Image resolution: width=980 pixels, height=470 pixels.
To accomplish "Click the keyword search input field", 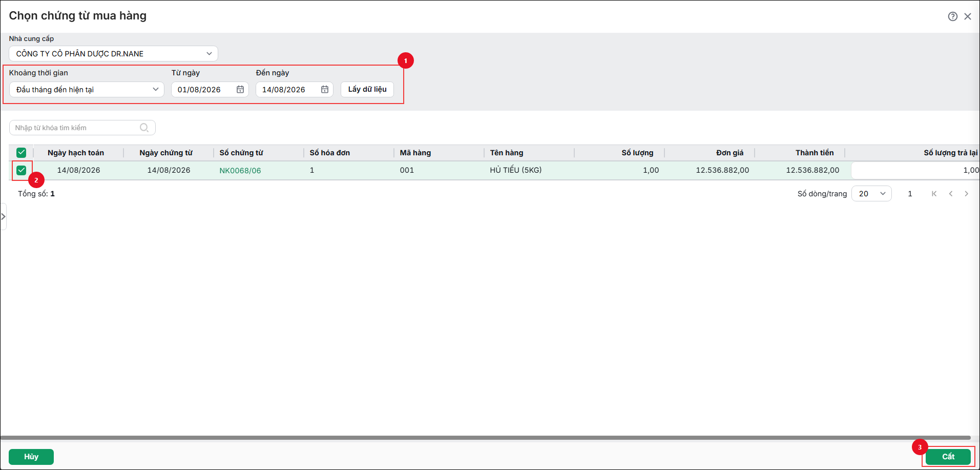I will coord(82,128).
